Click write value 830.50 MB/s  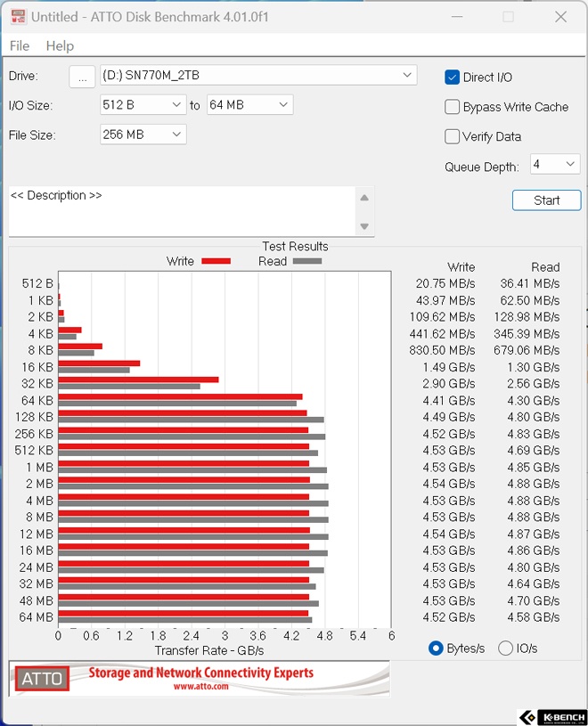pyautogui.click(x=442, y=350)
